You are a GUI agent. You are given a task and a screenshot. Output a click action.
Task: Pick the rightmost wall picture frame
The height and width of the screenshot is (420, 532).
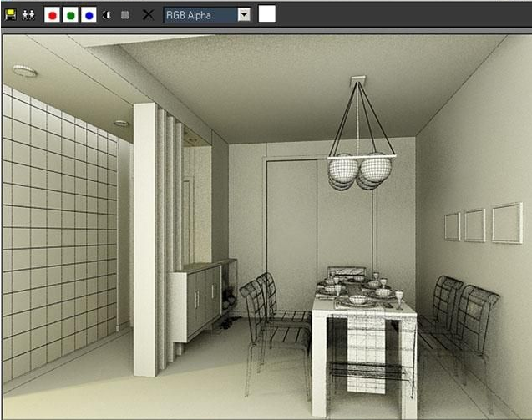click(506, 222)
